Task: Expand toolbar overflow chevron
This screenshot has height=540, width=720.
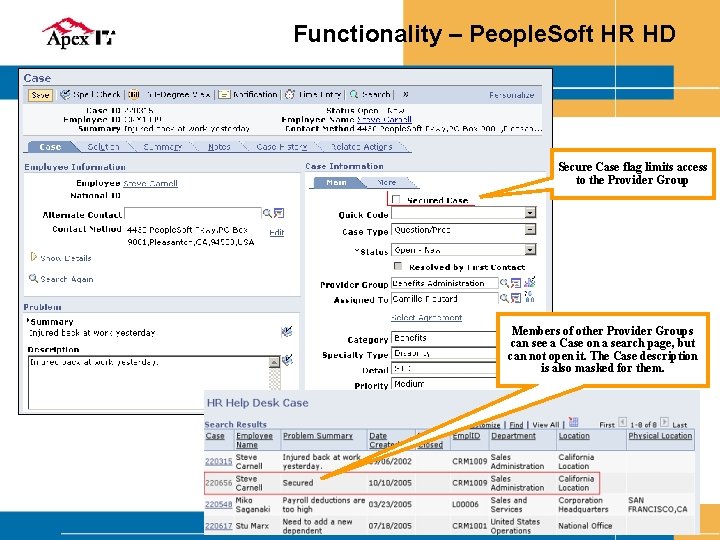Action: coord(405,95)
